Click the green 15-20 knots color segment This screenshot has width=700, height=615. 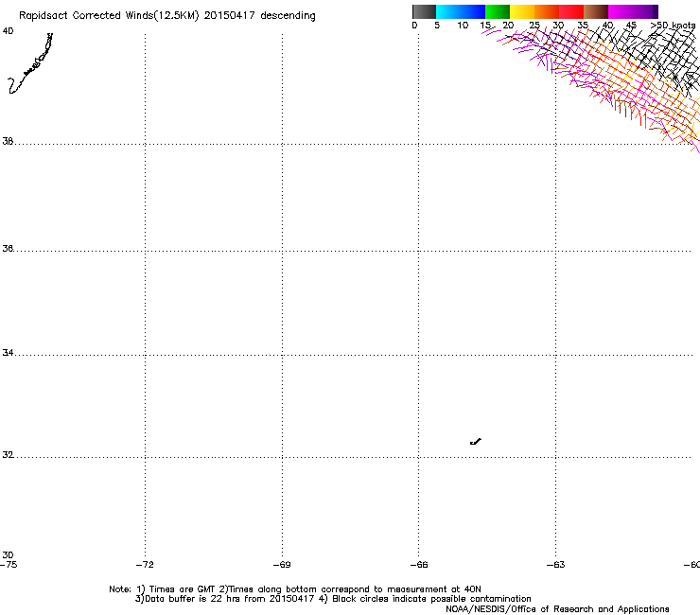pyautogui.click(x=498, y=11)
